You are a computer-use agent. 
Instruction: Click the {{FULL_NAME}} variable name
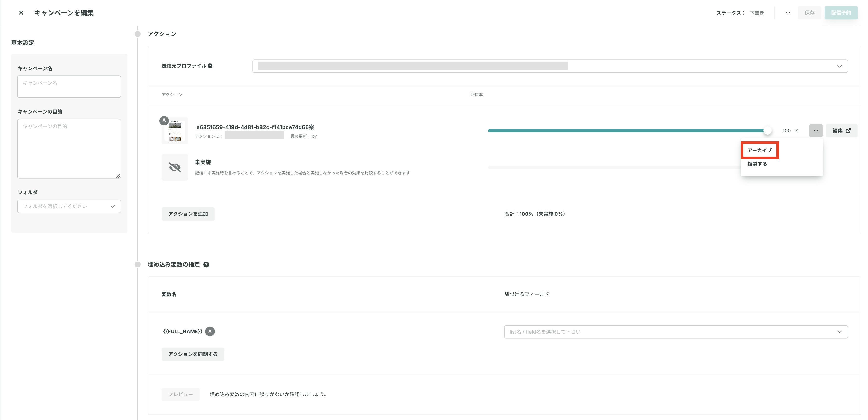pyautogui.click(x=183, y=331)
